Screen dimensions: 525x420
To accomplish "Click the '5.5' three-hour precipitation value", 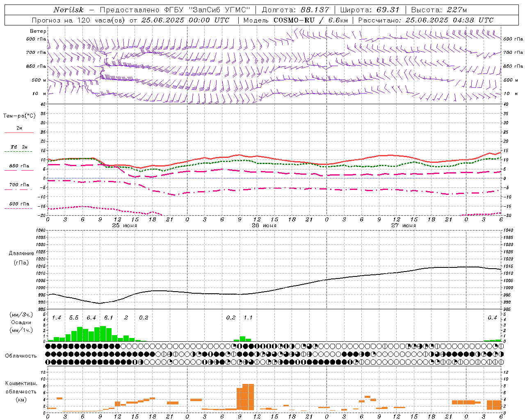I will (x=74, y=318).
